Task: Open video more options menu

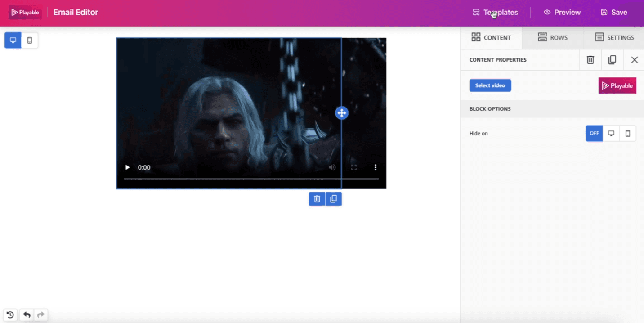Action: [376, 167]
